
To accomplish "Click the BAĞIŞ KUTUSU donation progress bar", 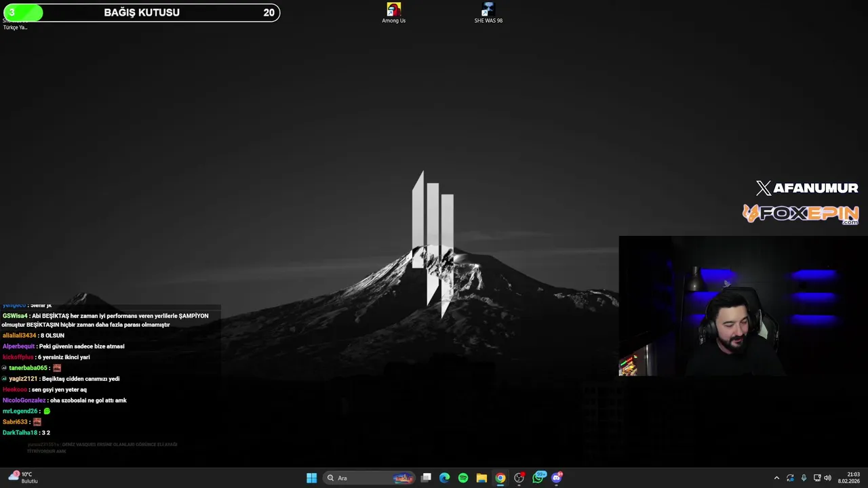I will click(141, 12).
